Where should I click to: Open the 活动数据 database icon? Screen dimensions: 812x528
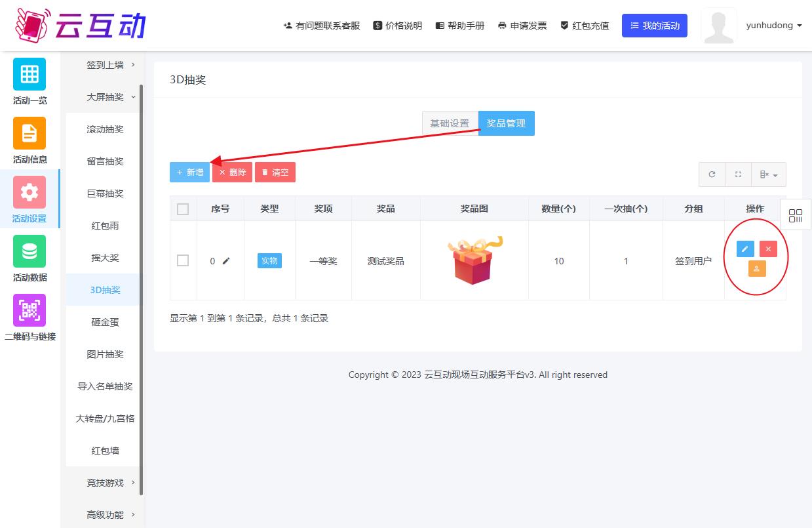tap(29, 251)
